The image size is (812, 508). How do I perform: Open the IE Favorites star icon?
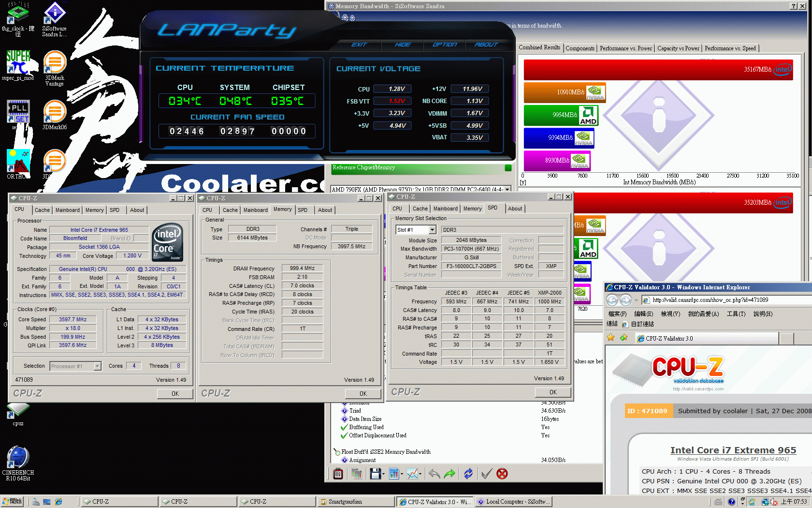[611, 338]
